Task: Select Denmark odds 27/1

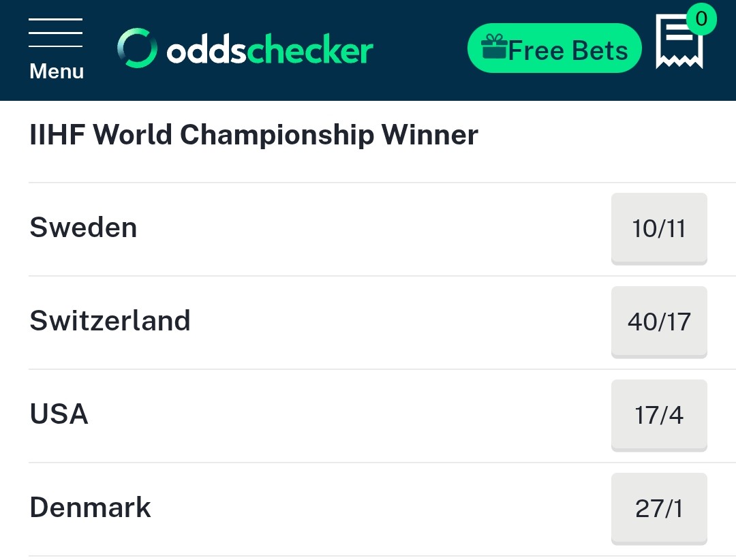Action: tap(659, 509)
